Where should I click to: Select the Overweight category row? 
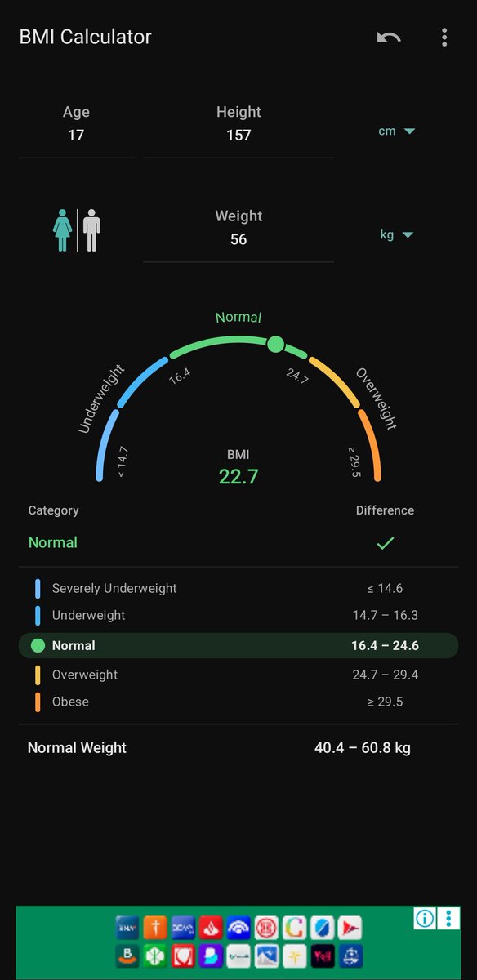click(238, 675)
